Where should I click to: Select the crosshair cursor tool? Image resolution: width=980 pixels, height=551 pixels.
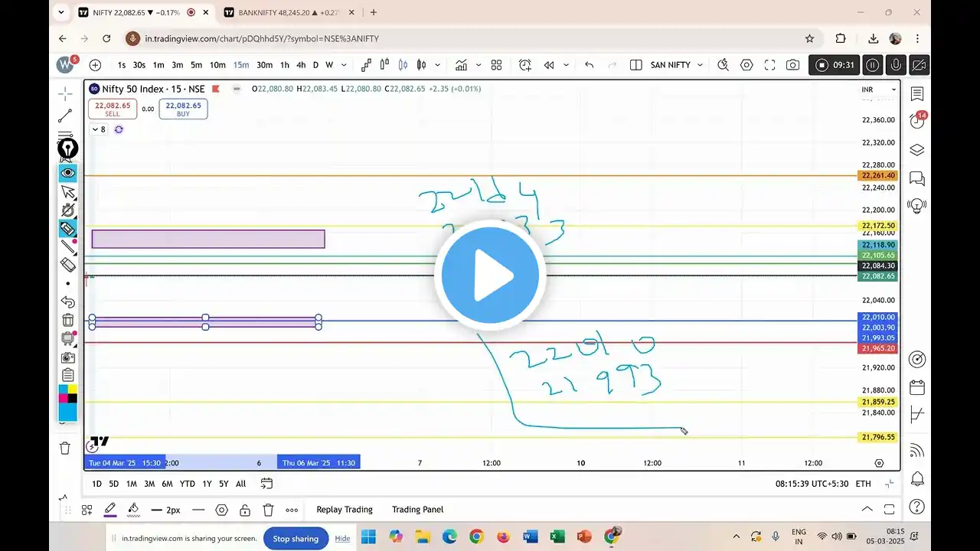[67, 93]
